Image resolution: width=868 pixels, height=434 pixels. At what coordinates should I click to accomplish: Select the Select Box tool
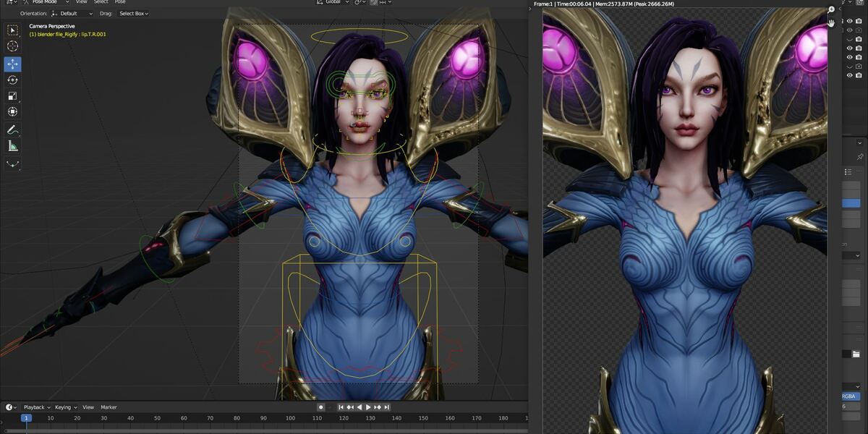tap(12, 30)
